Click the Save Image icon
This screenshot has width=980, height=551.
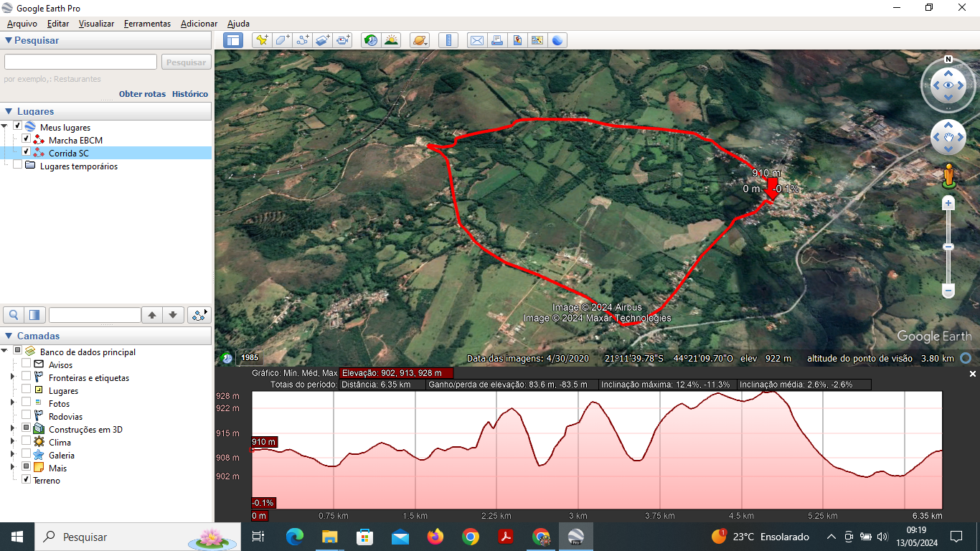point(517,40)
